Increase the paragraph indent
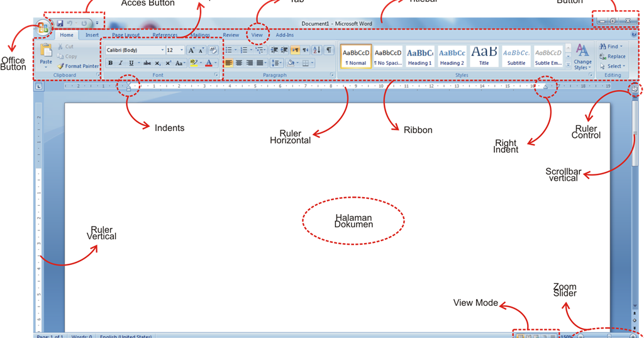This screenshot has height=338, width=644. pos(284,50)
